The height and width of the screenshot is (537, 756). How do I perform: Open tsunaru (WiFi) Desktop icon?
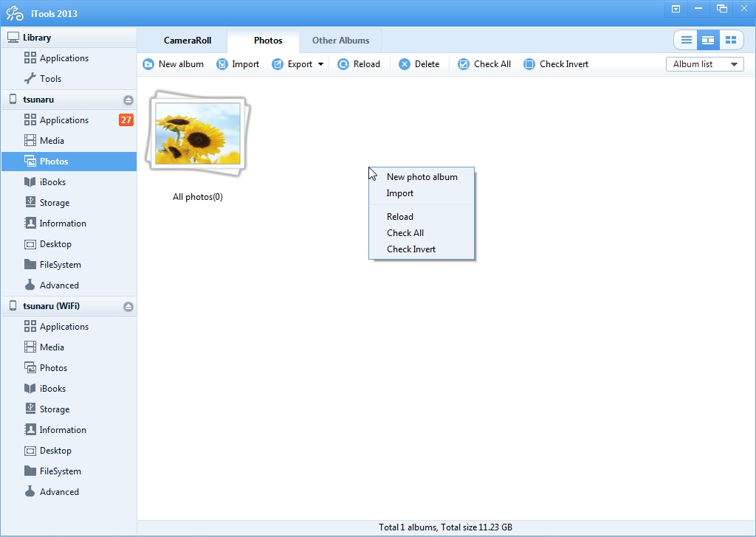pyautogui.click(x=30, y=451)
